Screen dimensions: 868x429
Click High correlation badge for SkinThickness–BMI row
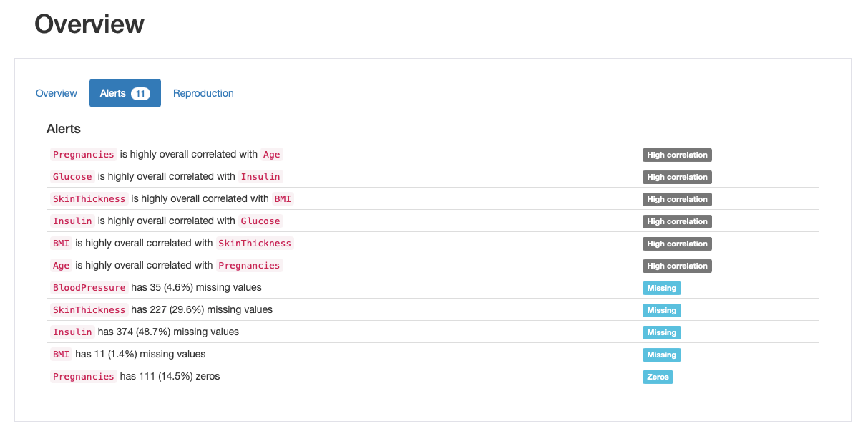point(677,199)
